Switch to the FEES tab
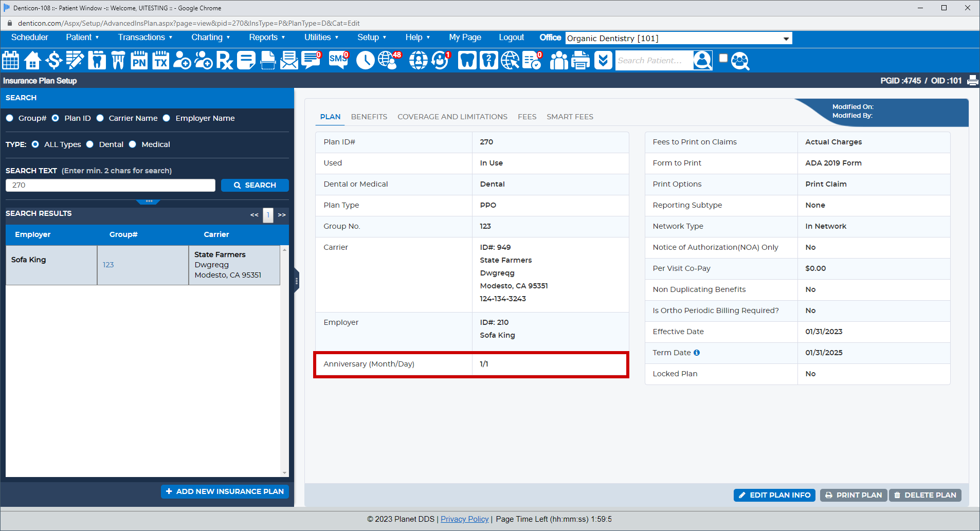 pos(527,117)
